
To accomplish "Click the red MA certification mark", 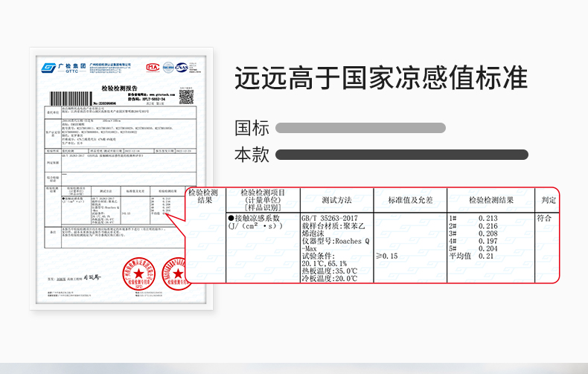I will click(153, 68).
